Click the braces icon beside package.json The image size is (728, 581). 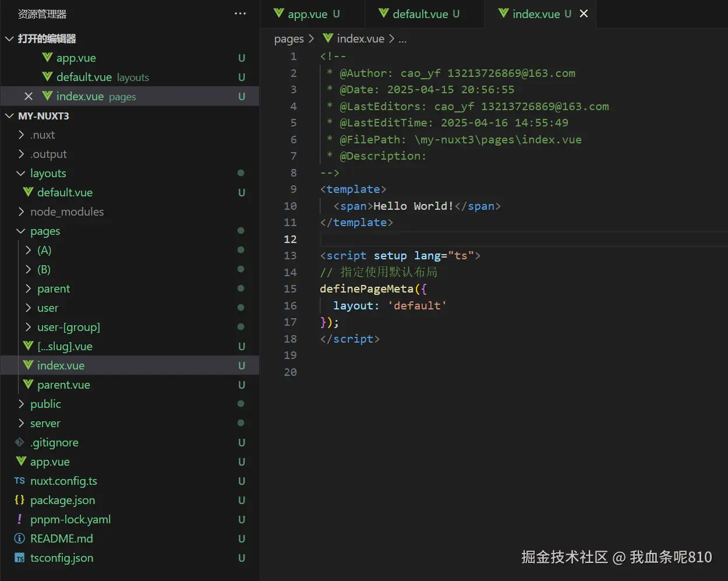point(19,500)
